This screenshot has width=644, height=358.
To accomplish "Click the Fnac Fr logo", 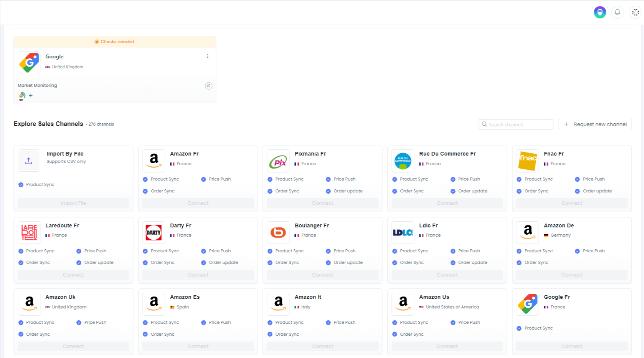I will 528,161.
